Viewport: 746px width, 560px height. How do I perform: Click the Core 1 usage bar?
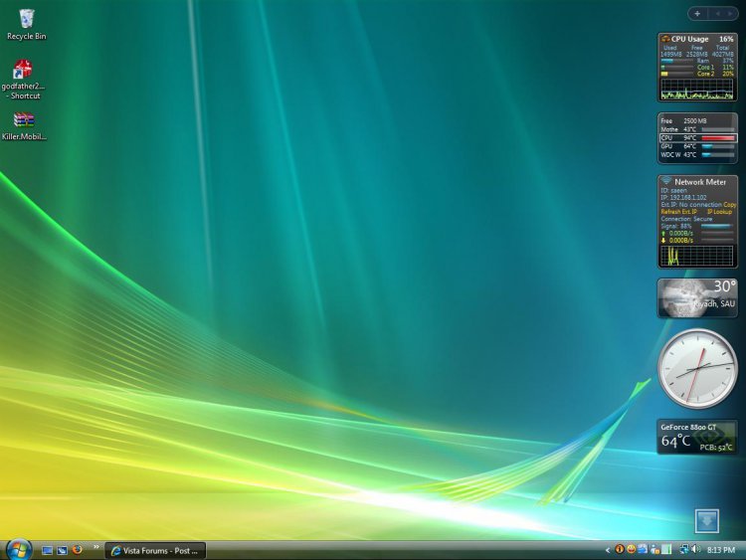(x=677, y=68)
